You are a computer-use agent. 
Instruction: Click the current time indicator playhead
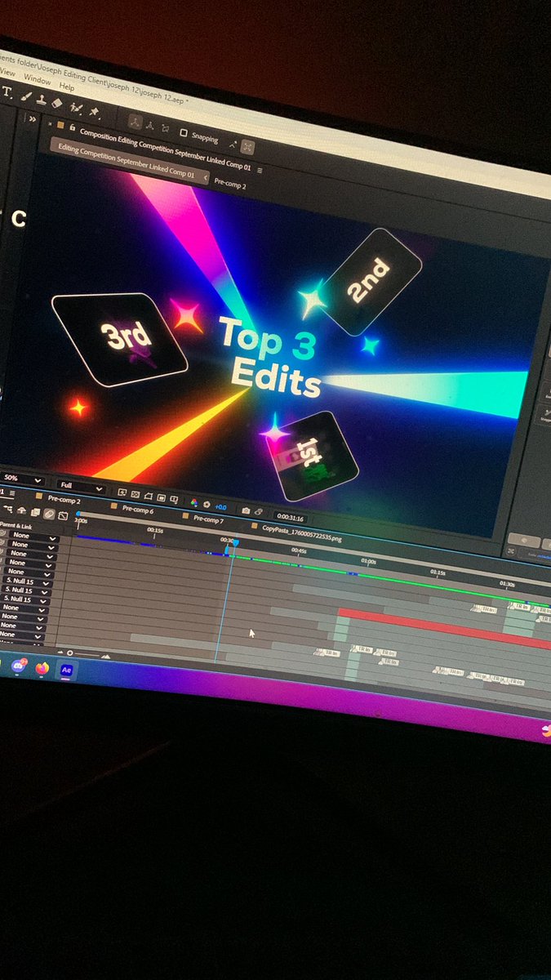click(x=235, y=542)
